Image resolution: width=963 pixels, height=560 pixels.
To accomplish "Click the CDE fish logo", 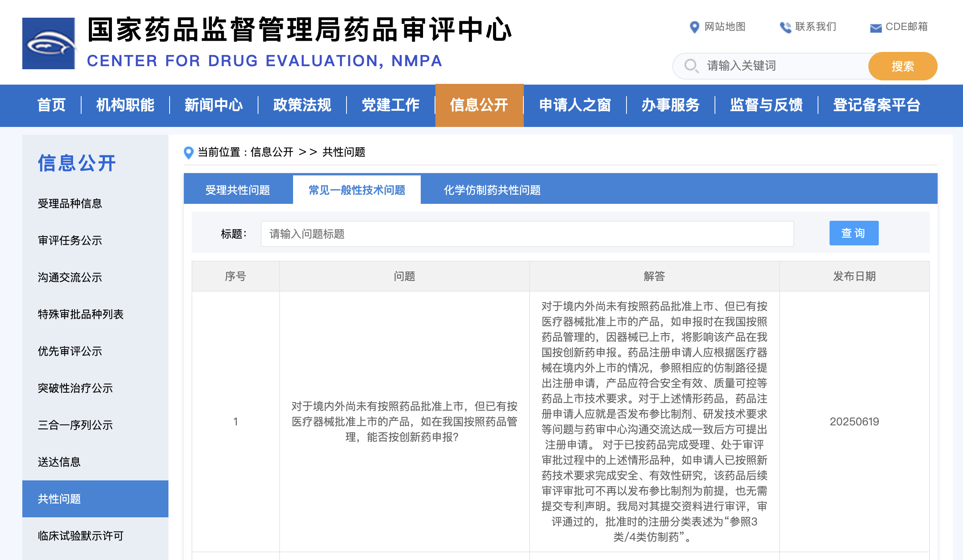I will click(x=48, y=43).
